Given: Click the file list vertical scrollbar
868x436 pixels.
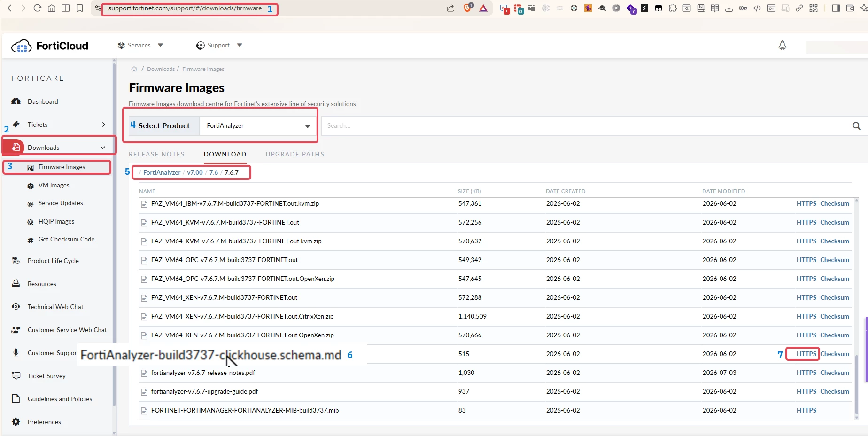Looking at the screenshot, I should tap(857, 385).
